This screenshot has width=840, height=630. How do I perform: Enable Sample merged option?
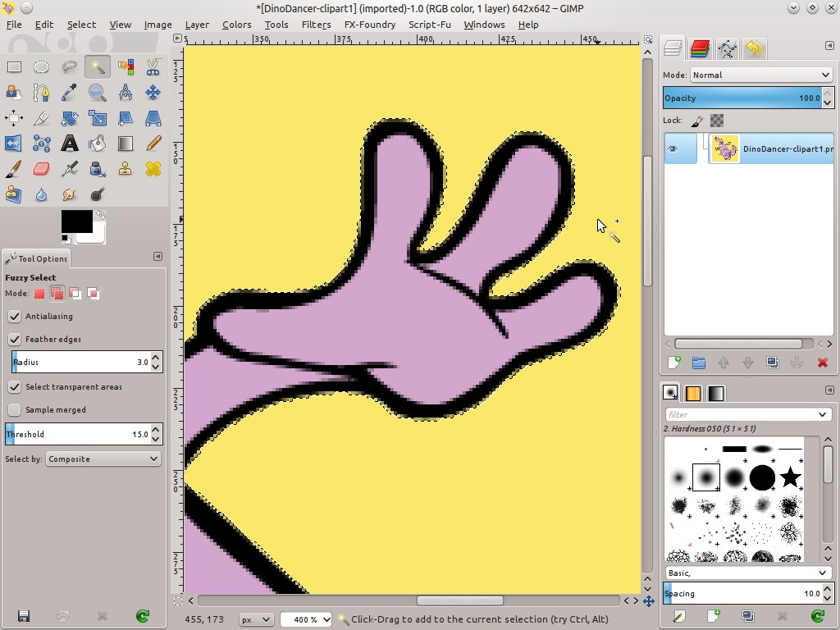click(x=14, y=409)
